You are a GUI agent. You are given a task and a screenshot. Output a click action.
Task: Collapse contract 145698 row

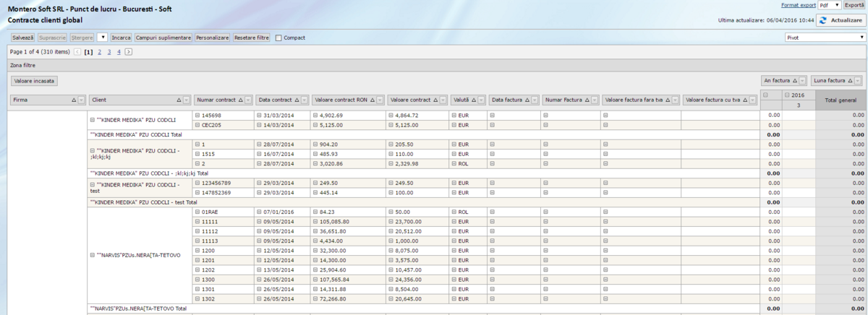(x=197, y=115)
